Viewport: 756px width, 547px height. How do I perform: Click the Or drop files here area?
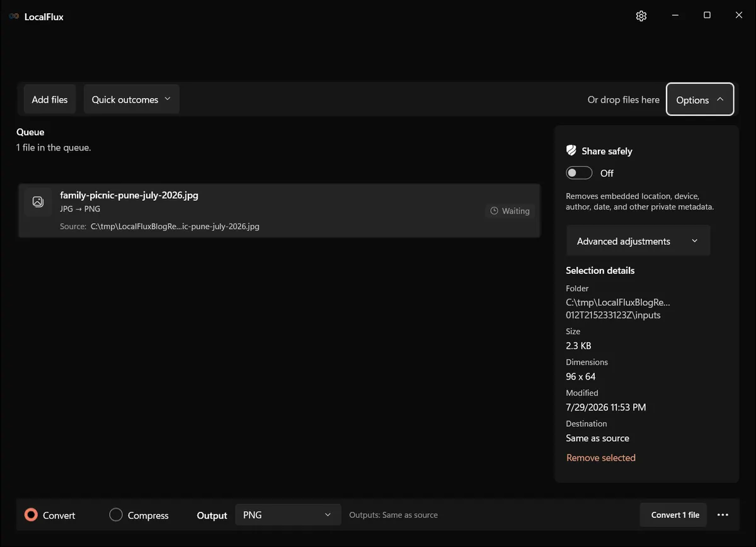coord(624,99)
